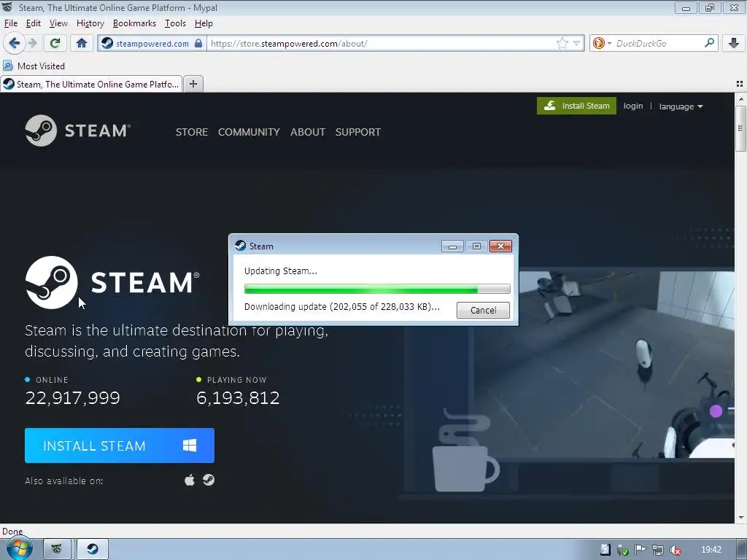
Task: Click in the URL address field
Action: 381,43
